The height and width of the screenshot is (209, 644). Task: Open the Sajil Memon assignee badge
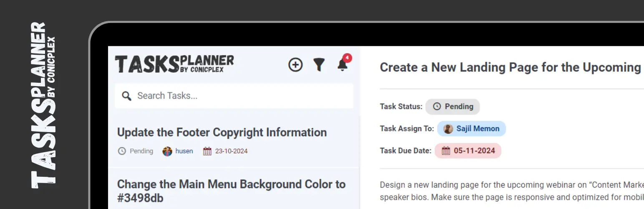pos(471,129)
